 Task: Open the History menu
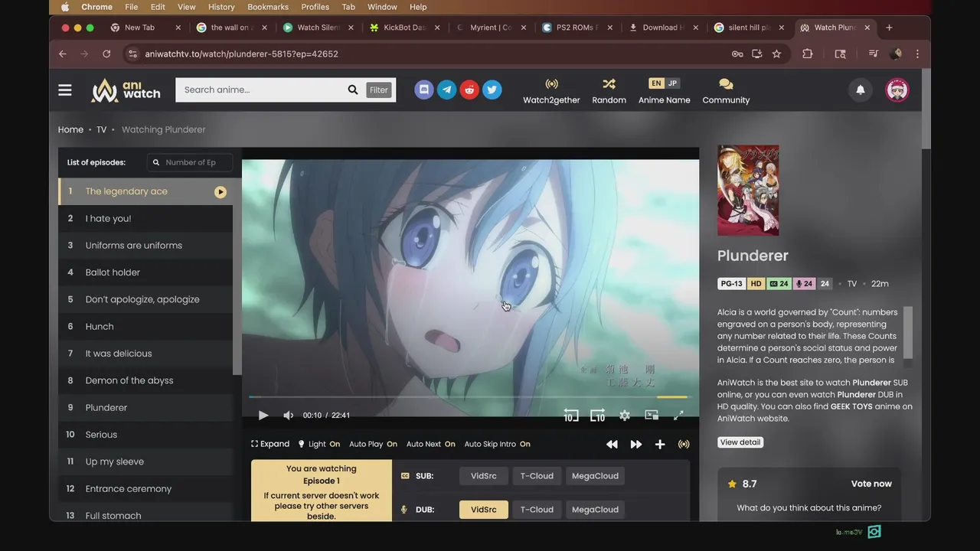point(221,7)
